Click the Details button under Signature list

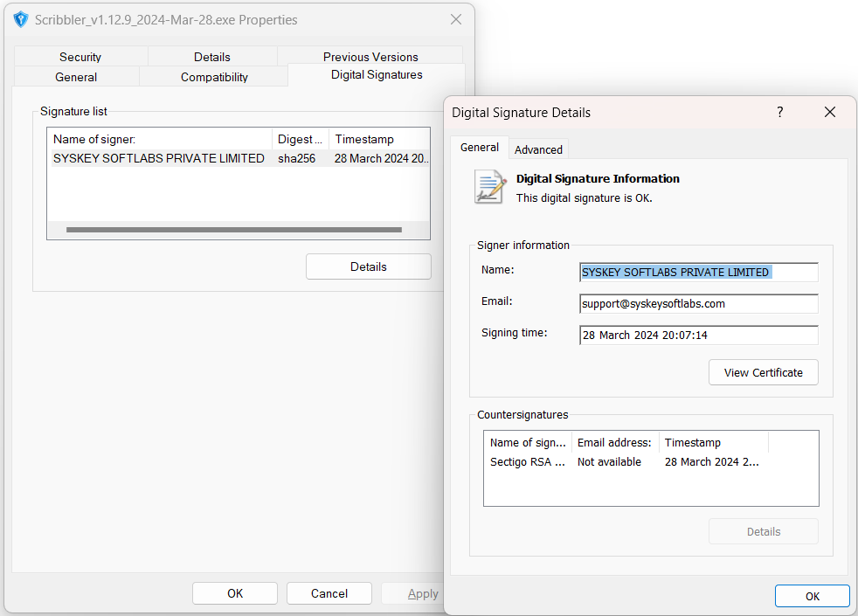(x=368, y=266)
